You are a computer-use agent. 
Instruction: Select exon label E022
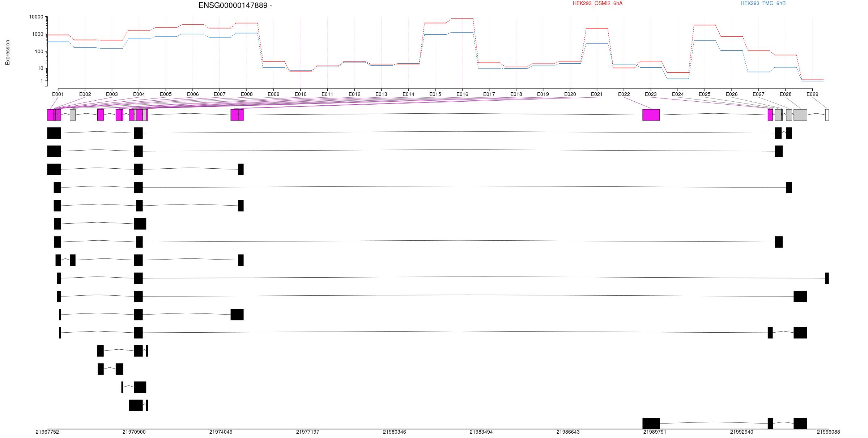click(x=624, y=94)
